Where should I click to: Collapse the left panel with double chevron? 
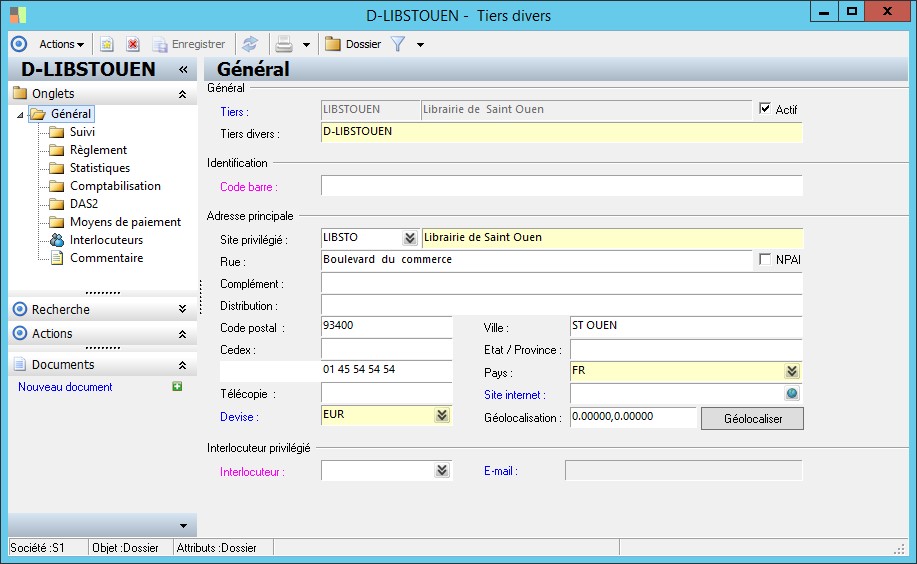183,69
